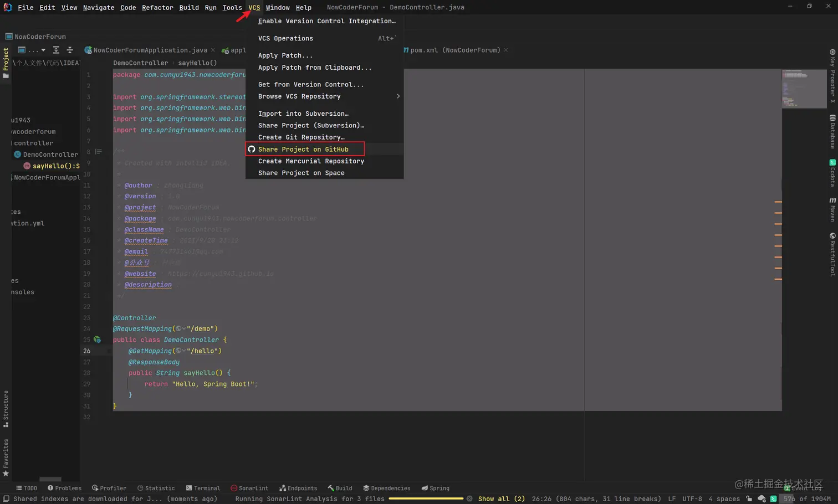Change the UTF-8 file encoding

[x=692, y=498]
